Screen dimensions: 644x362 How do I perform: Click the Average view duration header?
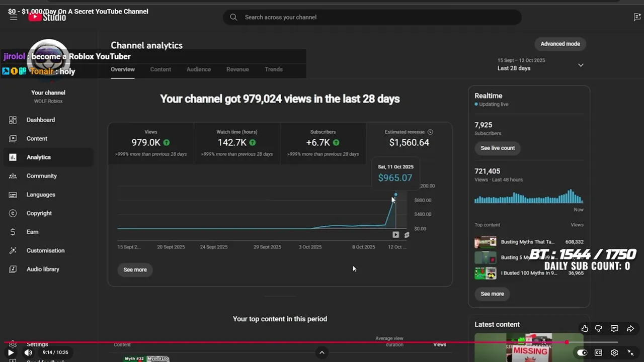pyautogui.click(x=389, y=341)
